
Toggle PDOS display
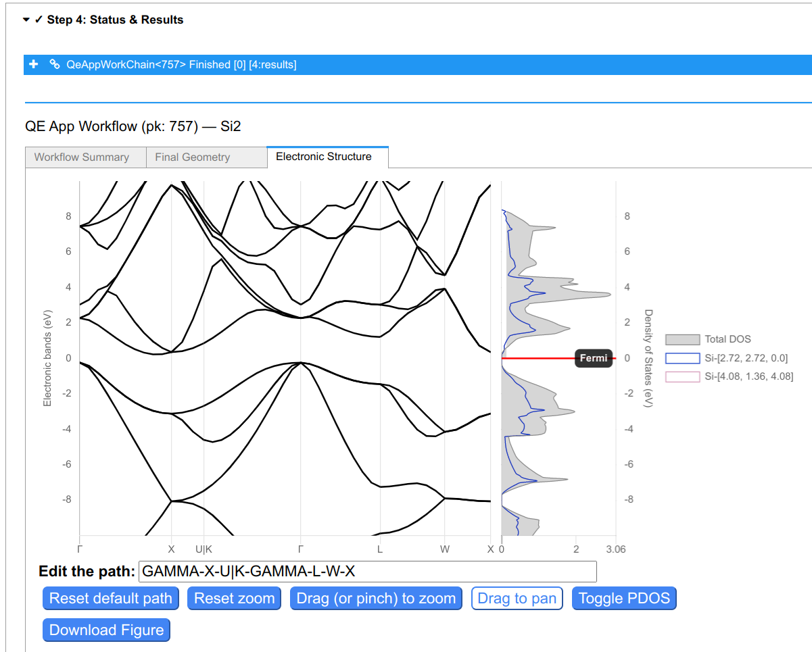(624, 599)
